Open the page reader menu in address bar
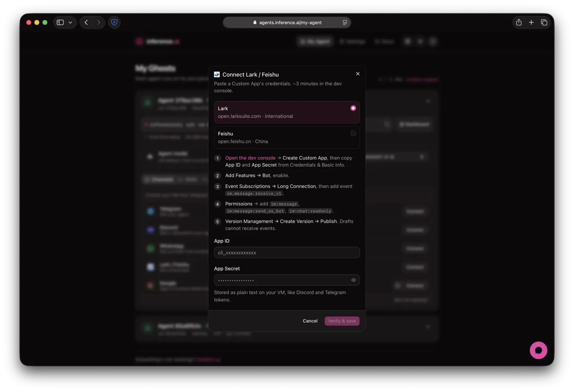Screen dimensions: 574x392 click(x=345, y=23)
